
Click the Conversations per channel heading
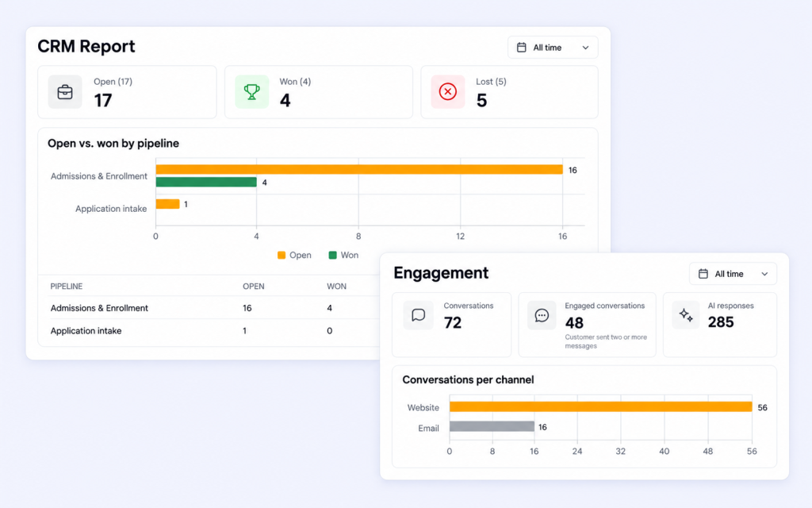(x=468, y=380)
